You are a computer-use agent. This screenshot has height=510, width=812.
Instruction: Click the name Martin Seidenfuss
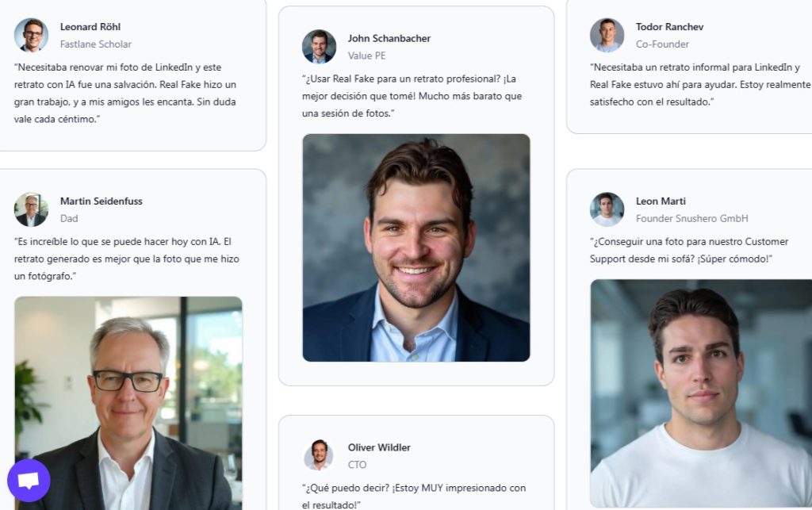[101, 201]
